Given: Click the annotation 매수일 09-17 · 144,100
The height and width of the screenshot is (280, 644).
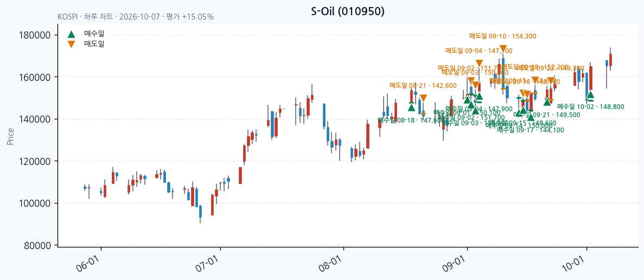Looking at the screenshot, I should [531, 130].
